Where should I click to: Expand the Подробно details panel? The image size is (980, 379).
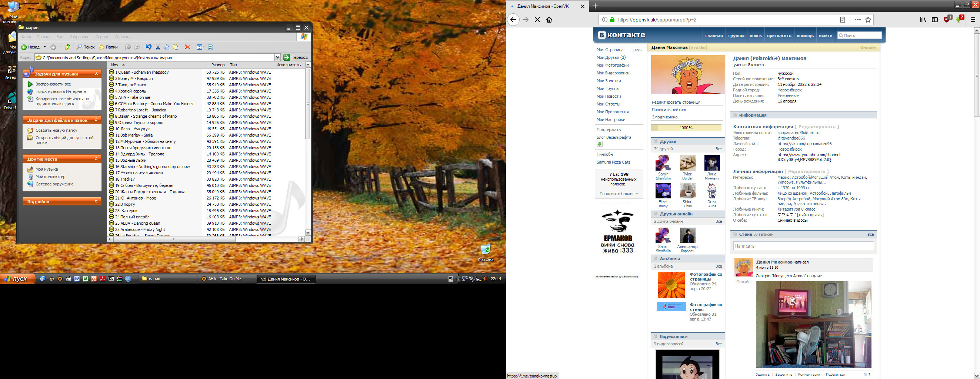tap(97, 201)
